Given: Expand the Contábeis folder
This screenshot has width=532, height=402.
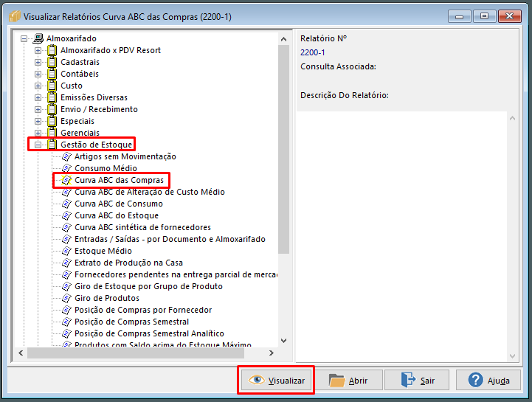Looking at the screenshot, I should tap(38, 74).
